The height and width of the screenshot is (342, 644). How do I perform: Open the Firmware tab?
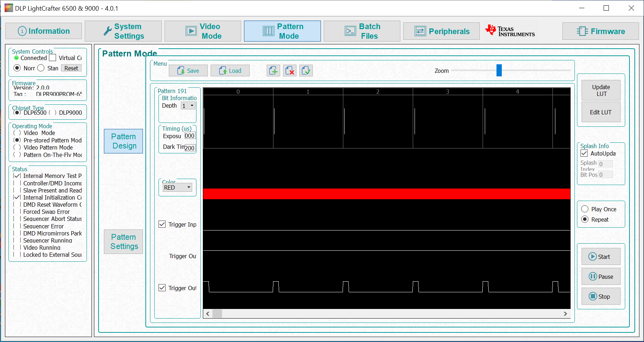pos(601,31)
